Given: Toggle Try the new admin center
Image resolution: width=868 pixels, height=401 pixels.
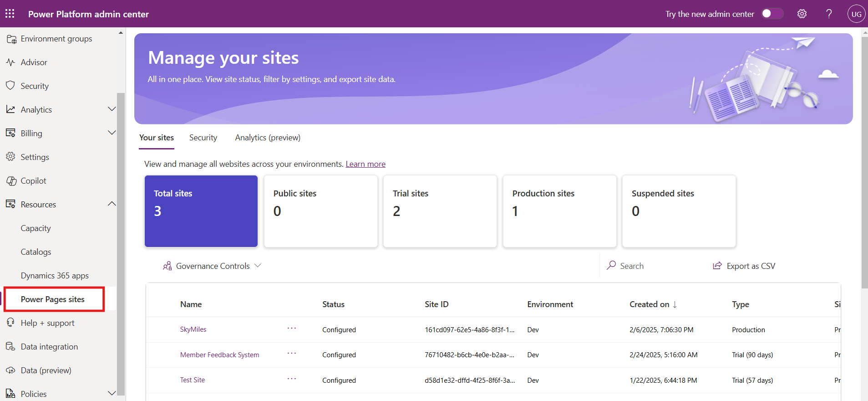Looking at the screenshot, I should (x=772, y=14).
